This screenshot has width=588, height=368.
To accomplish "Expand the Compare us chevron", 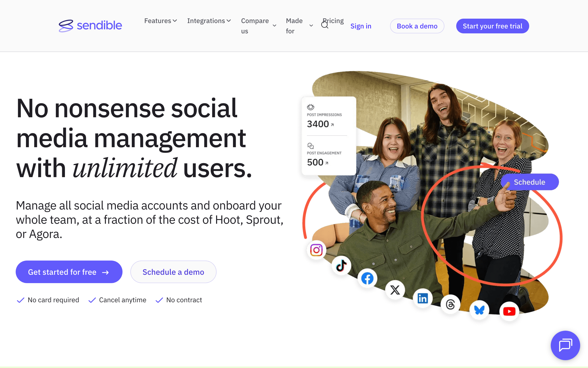I will pos(275,26).
